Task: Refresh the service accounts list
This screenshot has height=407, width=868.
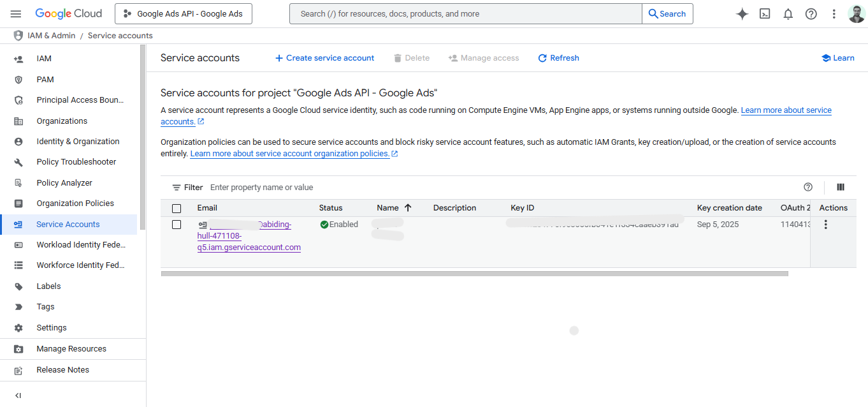Action: tap(558, 58)
